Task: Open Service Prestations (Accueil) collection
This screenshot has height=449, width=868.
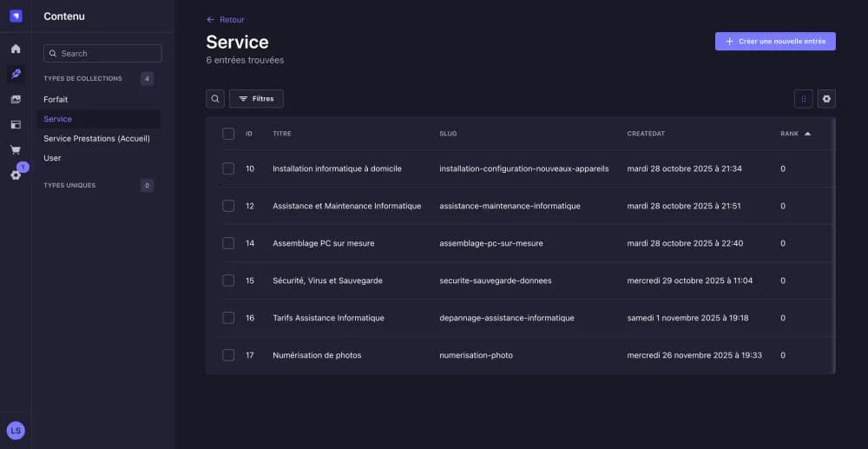Action: [99, 138]
